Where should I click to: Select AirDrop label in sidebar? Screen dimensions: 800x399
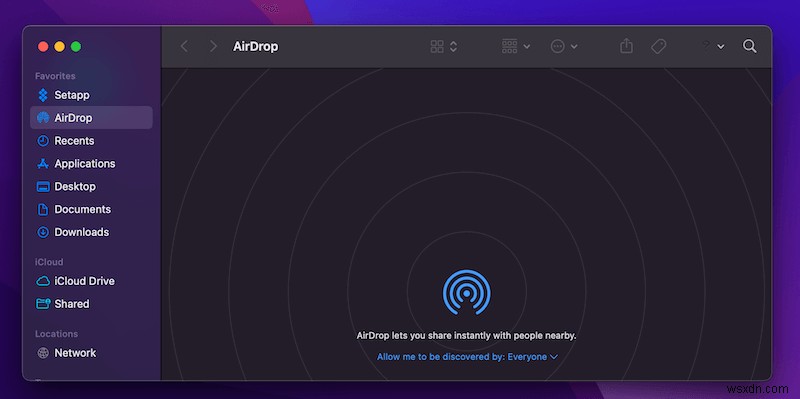click(x=73, y=118)
